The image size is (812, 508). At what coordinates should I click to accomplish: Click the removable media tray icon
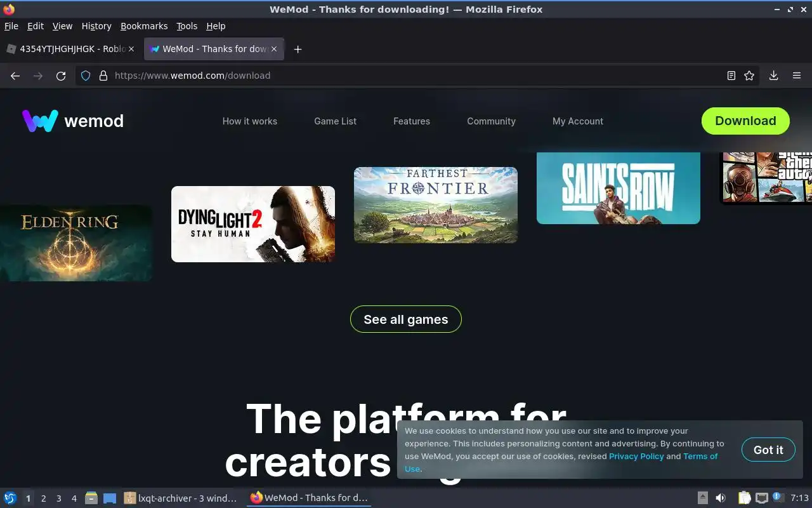(x=703, y=498)
